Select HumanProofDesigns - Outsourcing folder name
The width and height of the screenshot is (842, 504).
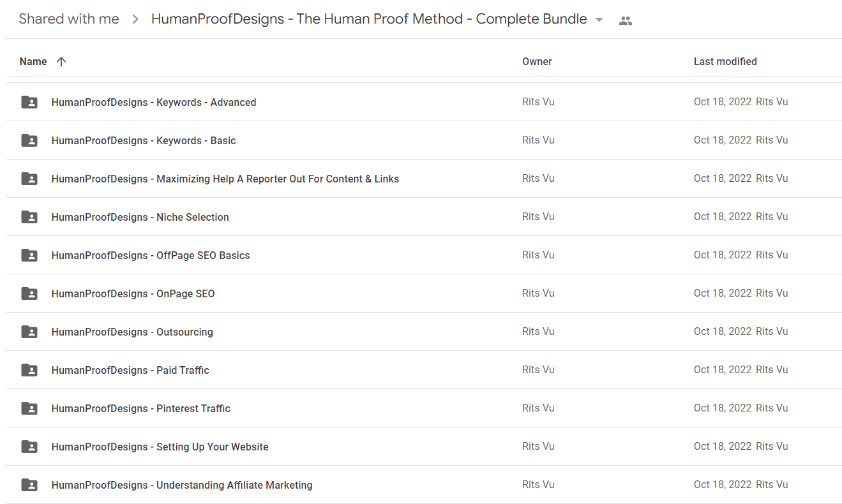132,332
